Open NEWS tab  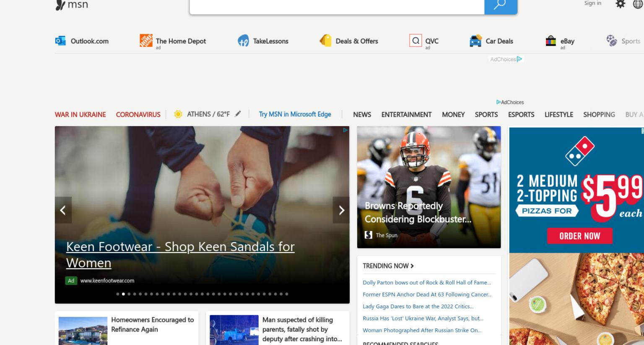tap(362, 114)
